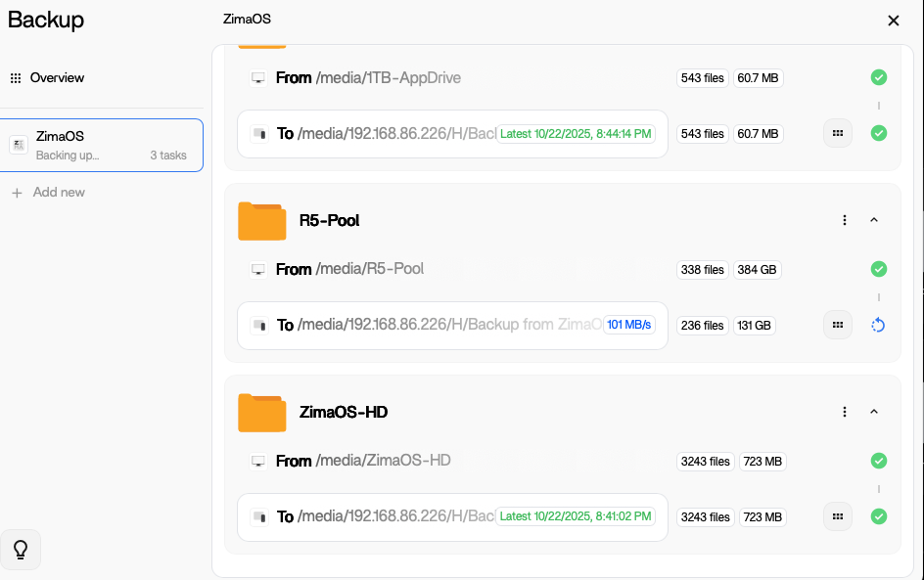Click the orange ZimaOS-HD folder icon
The width and height of the screenshot is (924, 580).
261,413
